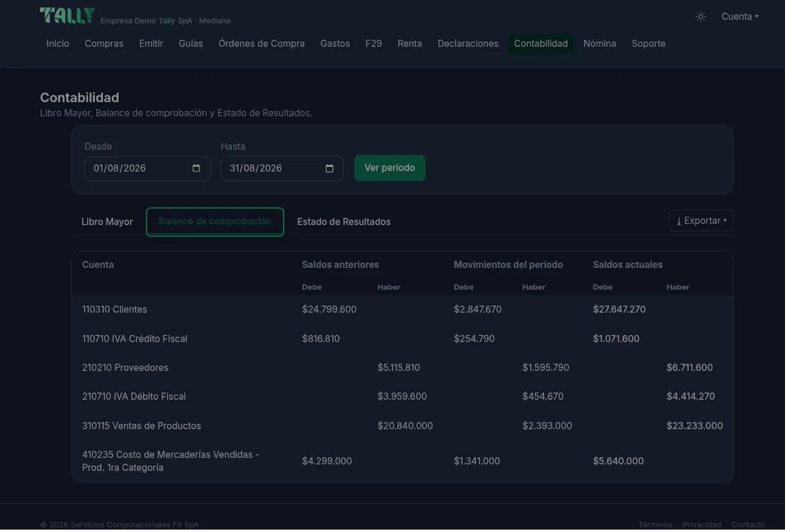
Task: Open the Gastos section
Action: pyautogui.click(x=335, y=44)
